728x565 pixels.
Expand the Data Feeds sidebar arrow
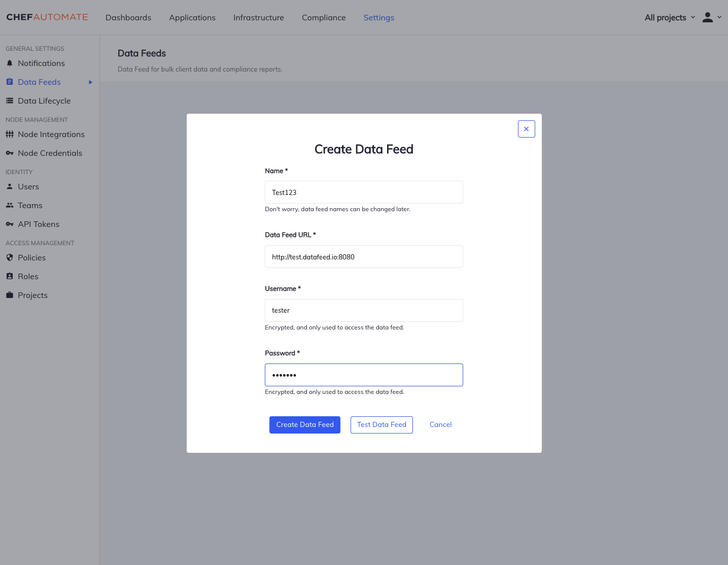pos(91,82)
